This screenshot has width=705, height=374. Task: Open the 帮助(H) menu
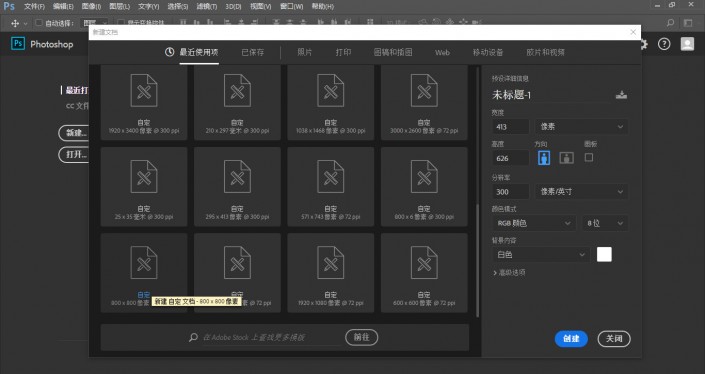(x=322, y=6)
